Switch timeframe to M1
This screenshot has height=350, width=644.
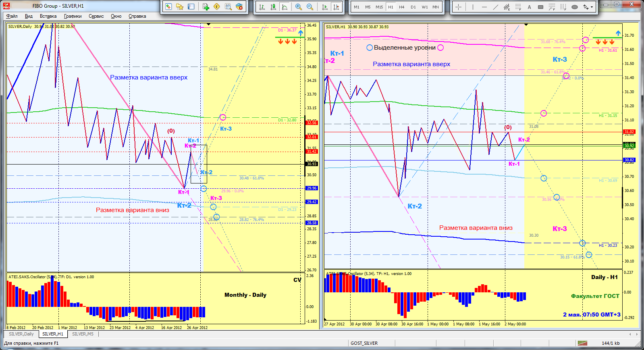click(x=357, y=7)
